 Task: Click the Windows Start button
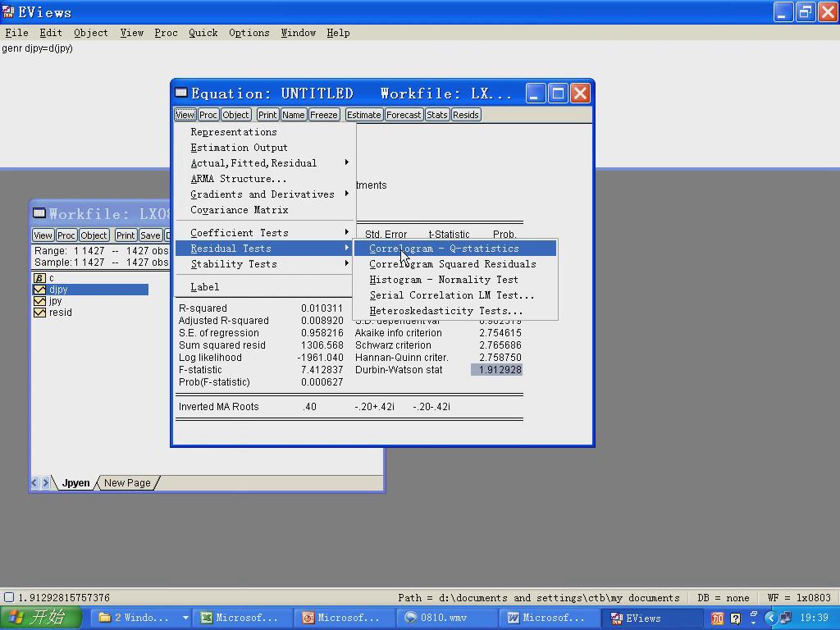coord(41,618)
